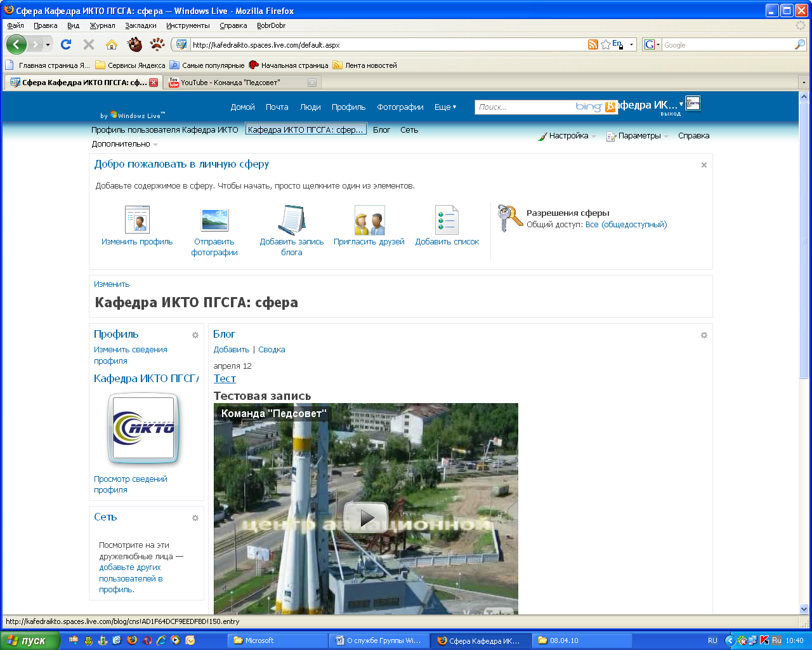The image size is (812, 650).
Task: Reload the page with Refresh icon
Action: click(66, 44)
